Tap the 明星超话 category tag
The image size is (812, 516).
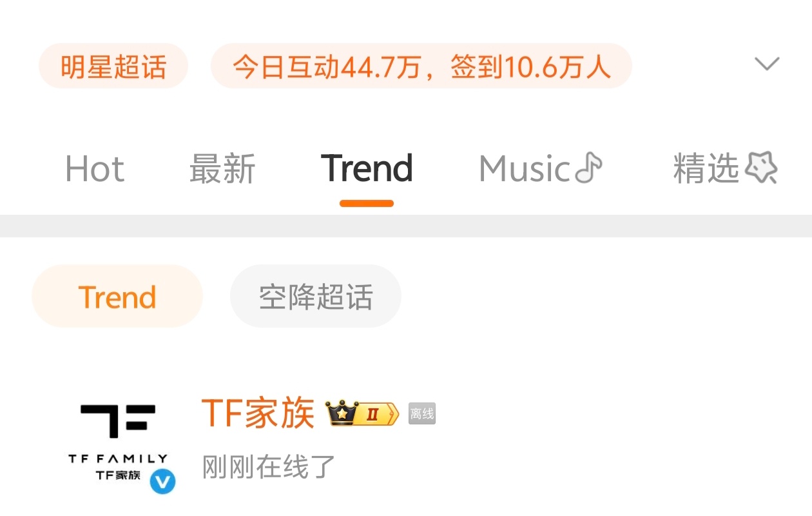(113, 66)
